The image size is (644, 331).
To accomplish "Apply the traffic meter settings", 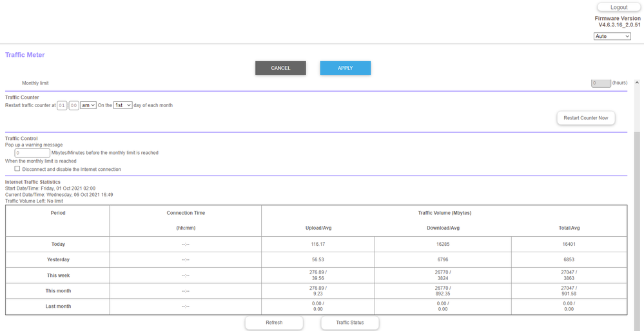I will 345,68.
